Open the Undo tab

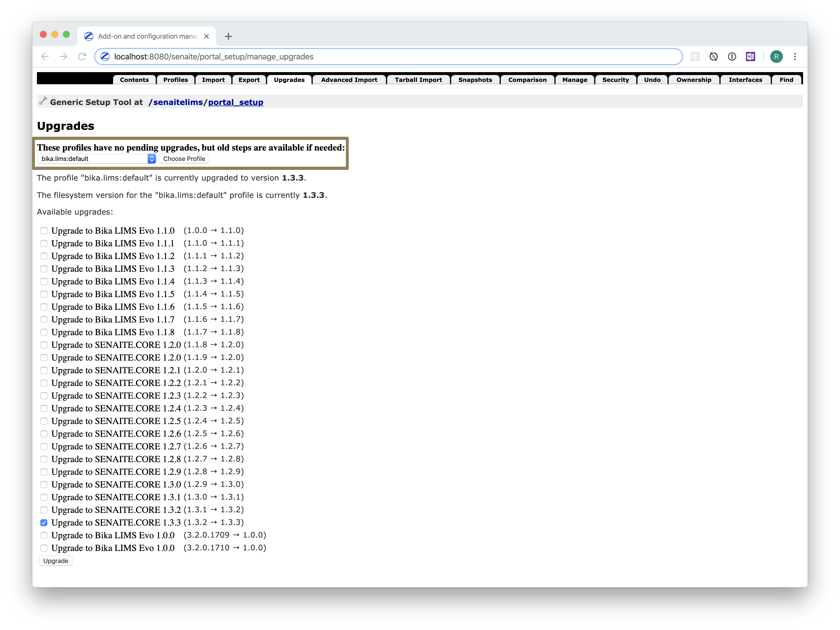tap(652, 80)
